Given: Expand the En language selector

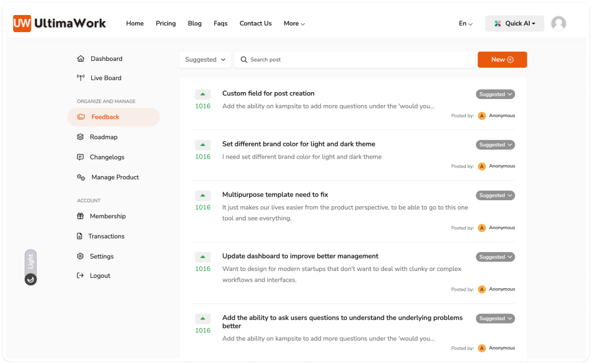Looking at the screenshot, I should point(465,24).
